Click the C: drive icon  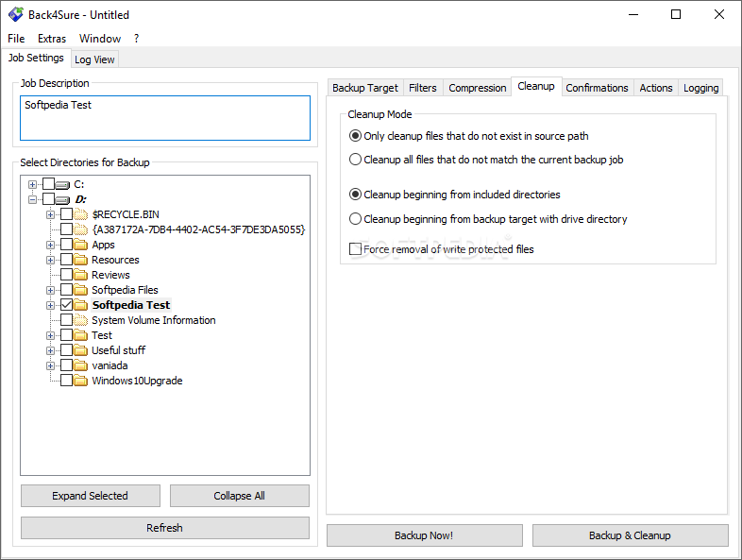click(x=62, y=184)
